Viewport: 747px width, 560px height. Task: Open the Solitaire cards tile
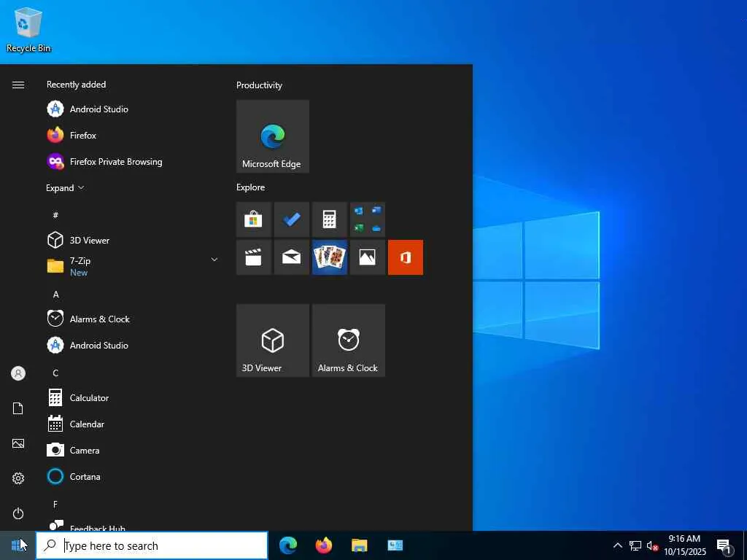click(x=330, y=257)
